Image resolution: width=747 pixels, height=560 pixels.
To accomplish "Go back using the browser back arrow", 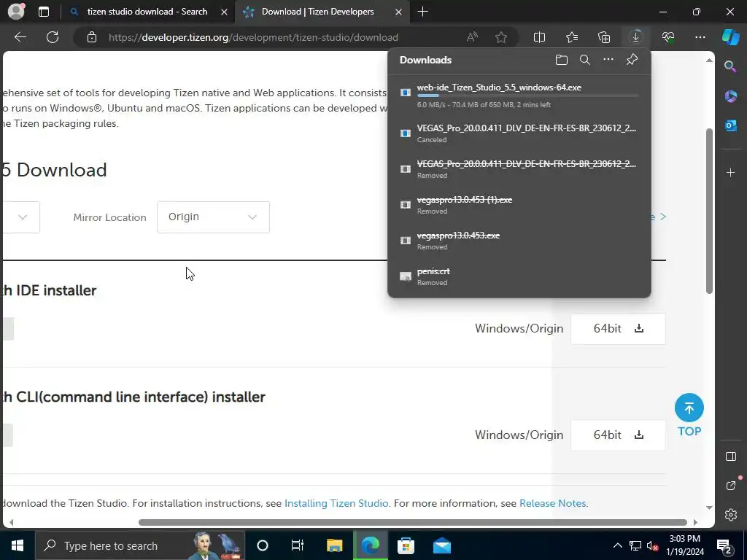I will tap(20, 37).
